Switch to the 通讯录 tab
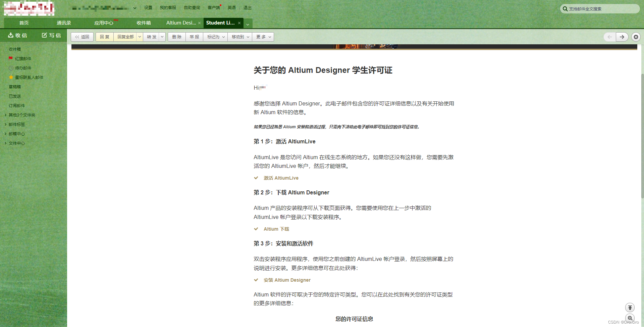 (64, 23)
